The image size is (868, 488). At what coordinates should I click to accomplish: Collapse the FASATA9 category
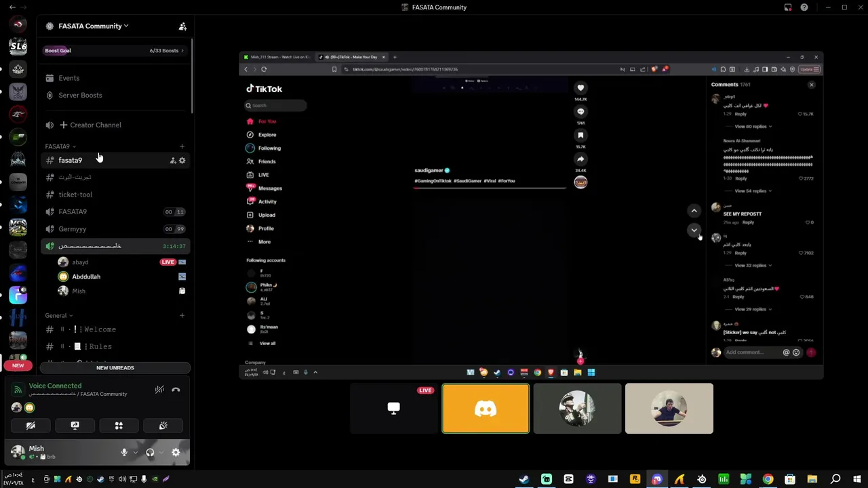60,146
